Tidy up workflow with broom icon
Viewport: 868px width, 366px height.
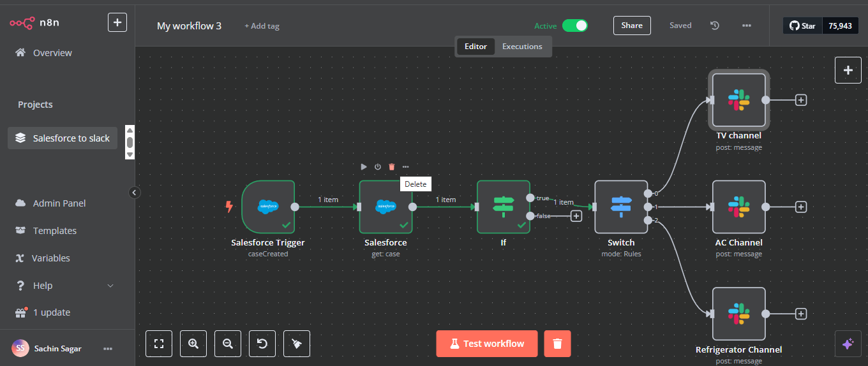click(297, 344)
